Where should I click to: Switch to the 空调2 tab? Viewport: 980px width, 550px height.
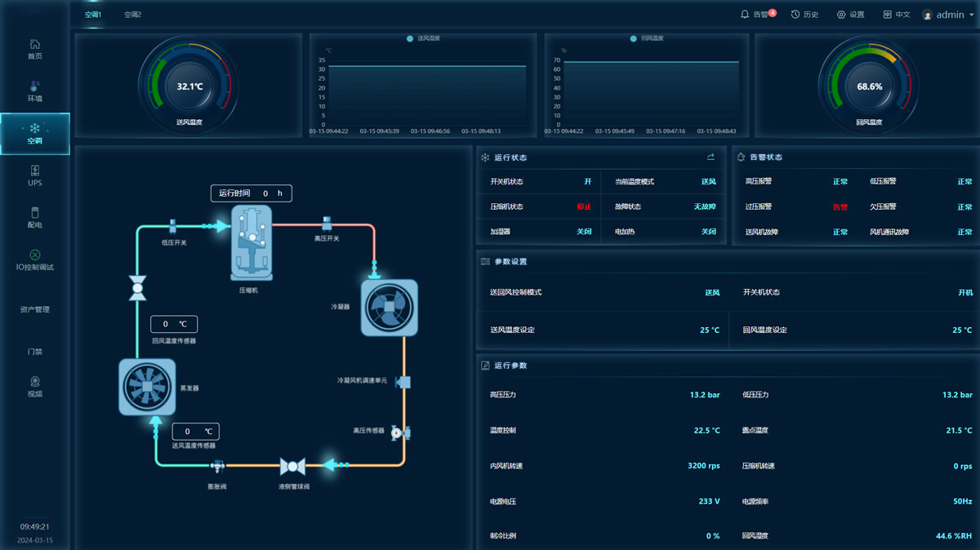[x=132, y=15]
